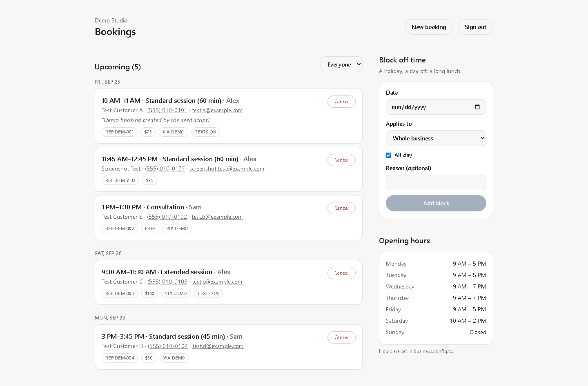Call Test Customer A at (555) 010-0101

[167, 110]
